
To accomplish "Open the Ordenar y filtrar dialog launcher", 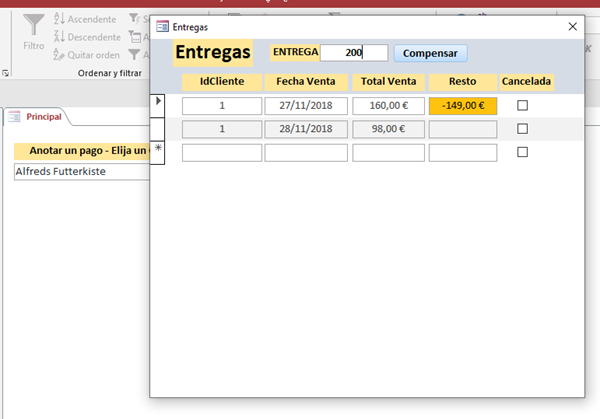I will pos(6,74).
